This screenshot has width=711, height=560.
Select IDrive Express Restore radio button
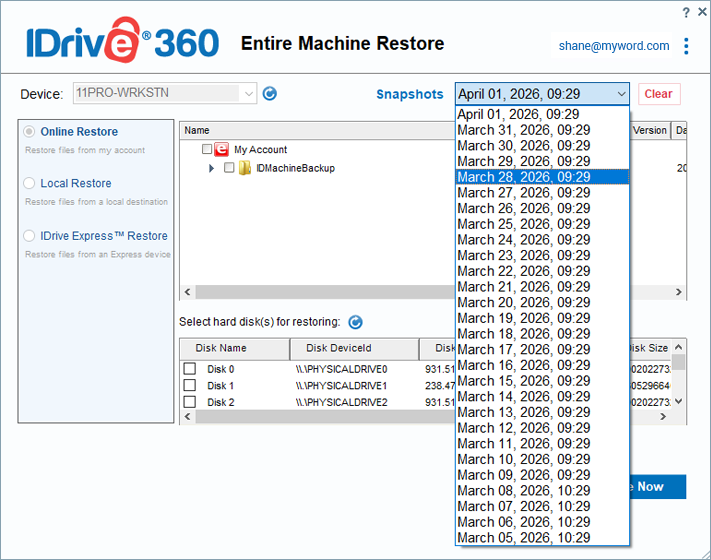point(30,236)
